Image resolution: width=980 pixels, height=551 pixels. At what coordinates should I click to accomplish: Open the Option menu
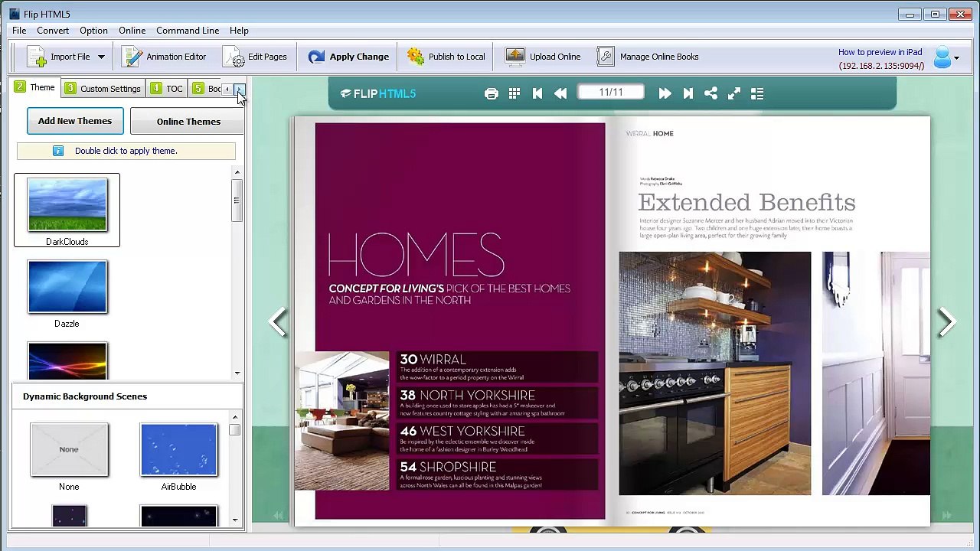click(x=93, y=31)
